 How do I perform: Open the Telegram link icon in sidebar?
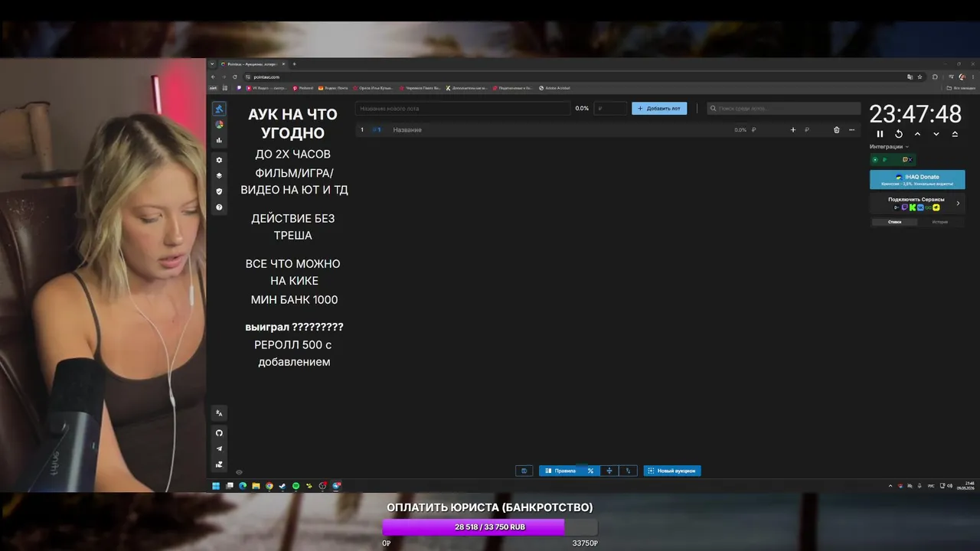click(219, 448)
